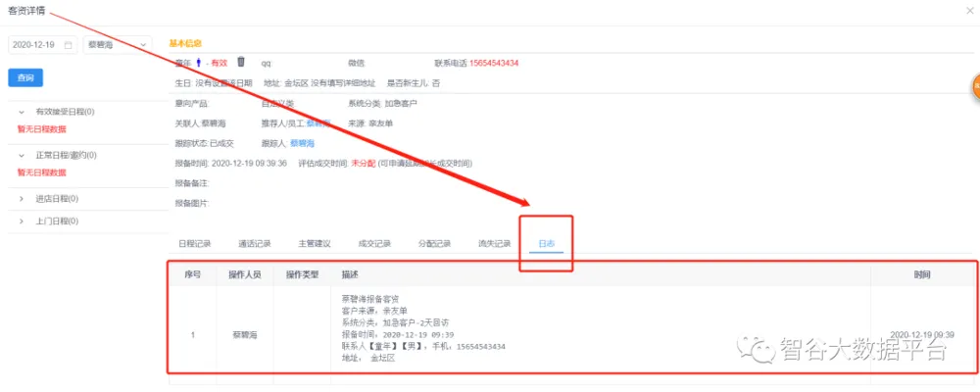The width and height of the screenshot is (980, 392).
Task: Click the trash delete icon beside 有效
Action: [241, 63]
